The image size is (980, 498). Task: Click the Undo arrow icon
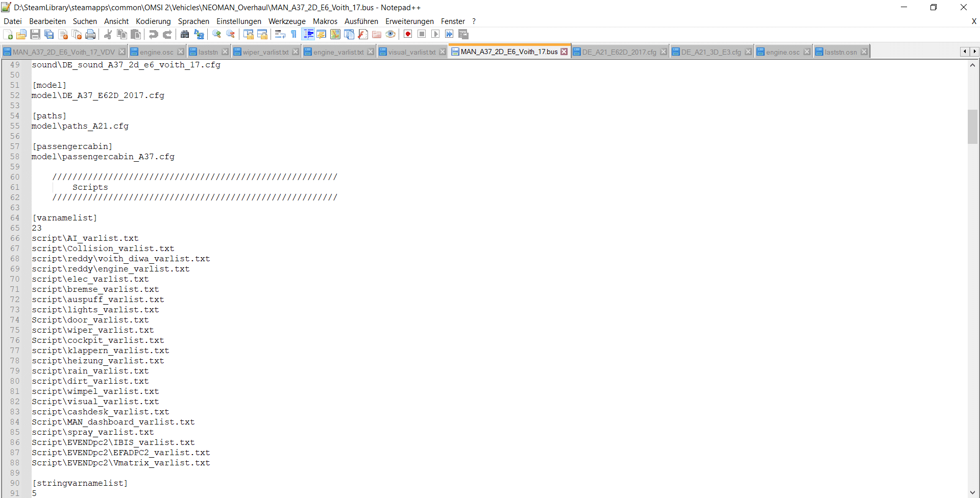(153, 34)
